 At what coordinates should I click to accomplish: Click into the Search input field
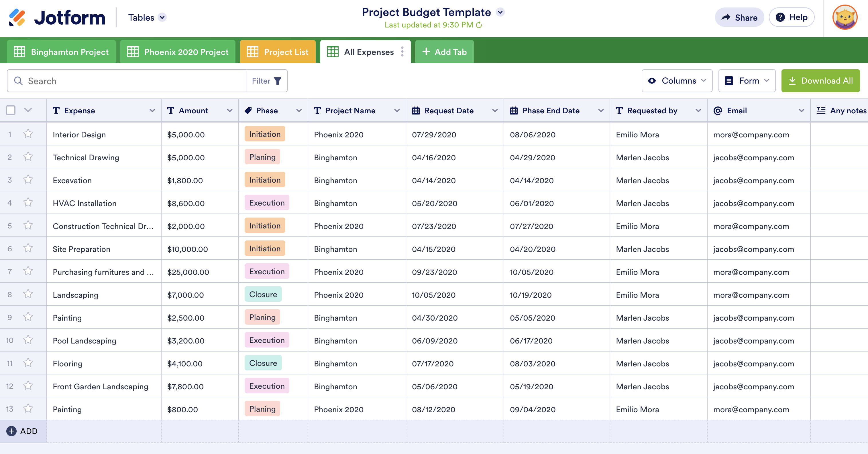click(x=135, y=81)
